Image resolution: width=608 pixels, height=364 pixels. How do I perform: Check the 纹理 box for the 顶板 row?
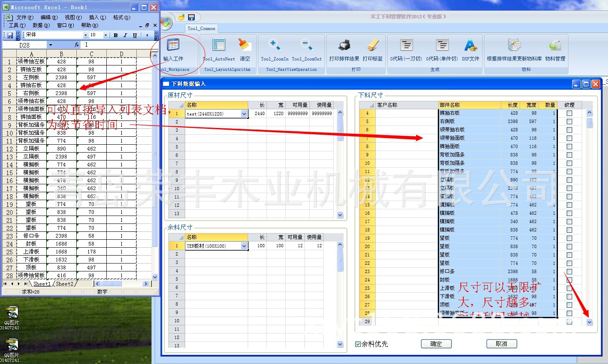click(569, 305)
